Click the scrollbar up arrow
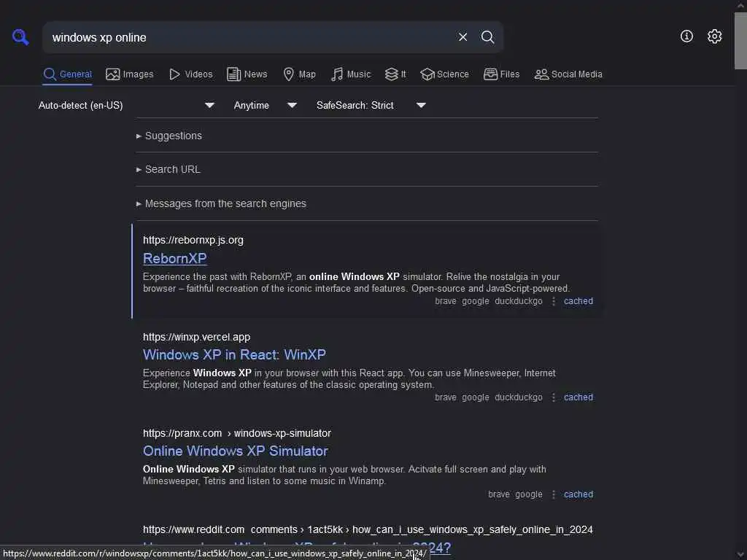Viewport: 747px width, 560px height. pos(740,5)
